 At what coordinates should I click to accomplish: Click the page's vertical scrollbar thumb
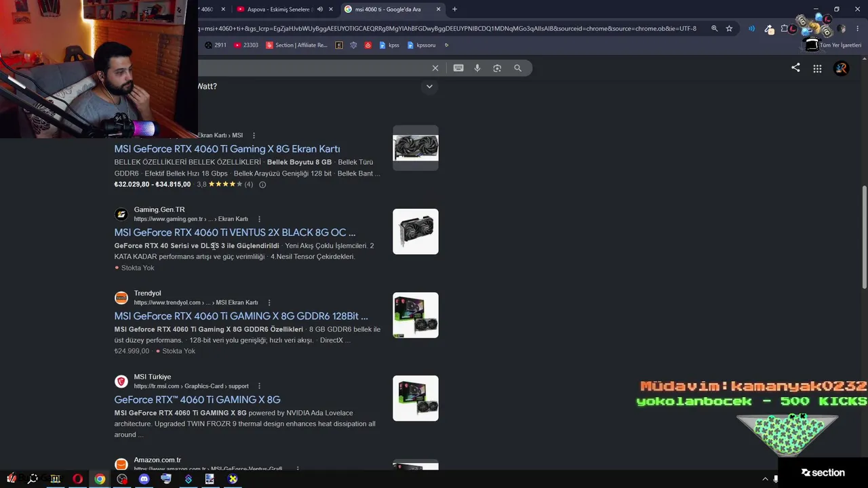tap(863, 237)
